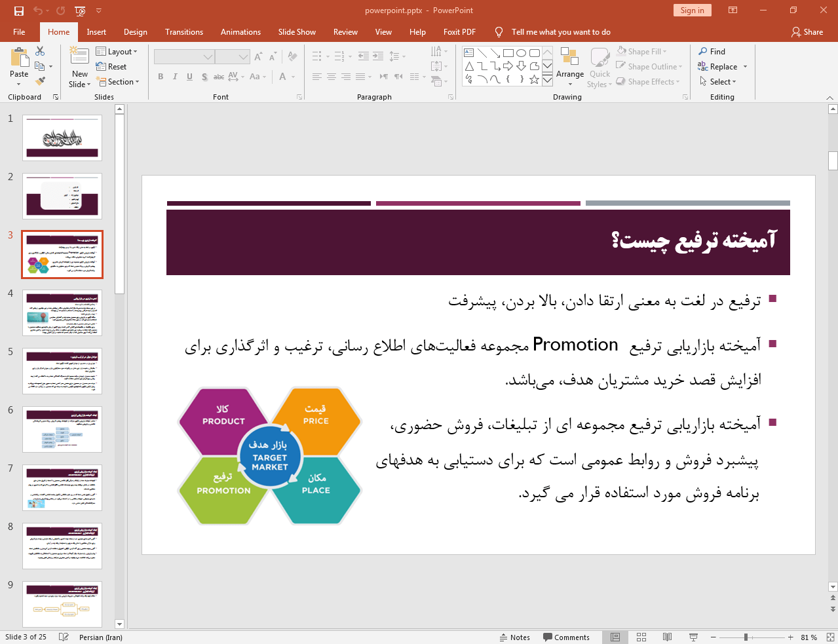Click the spell check icon in status bar
The height and width of the screenshot is (644, 838).
pos(64,637)
